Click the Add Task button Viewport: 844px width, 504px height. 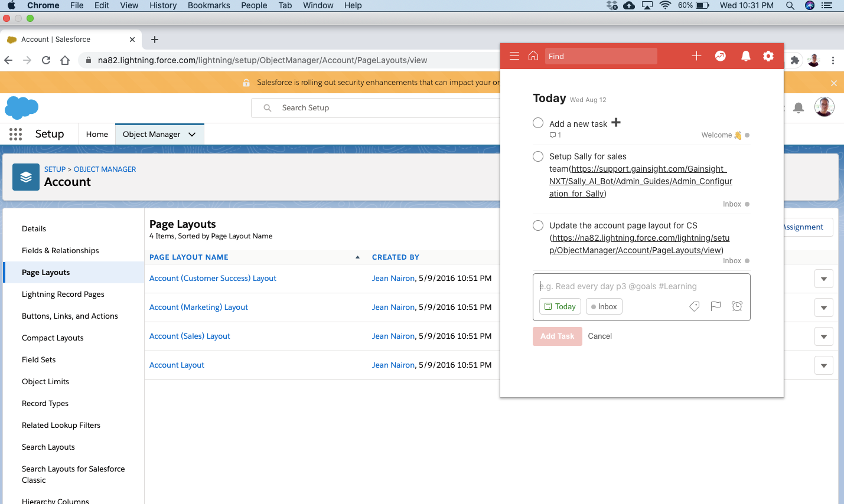pos(557,336)
